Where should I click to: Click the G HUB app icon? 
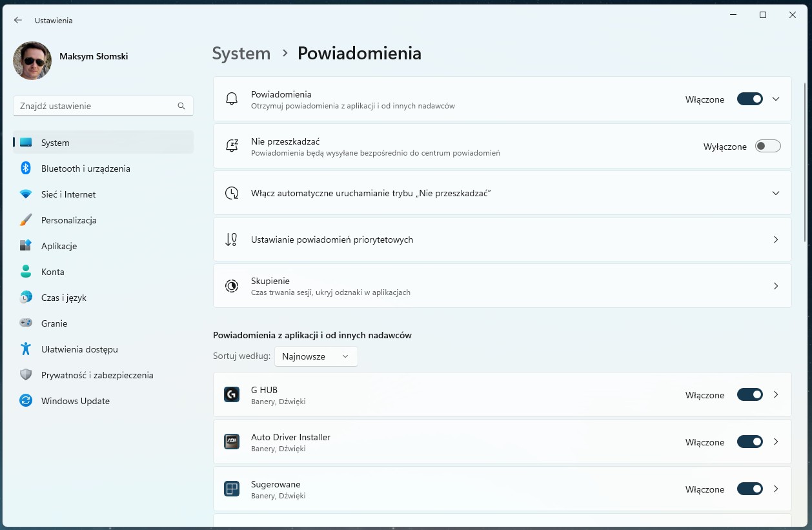click(232, 394)
